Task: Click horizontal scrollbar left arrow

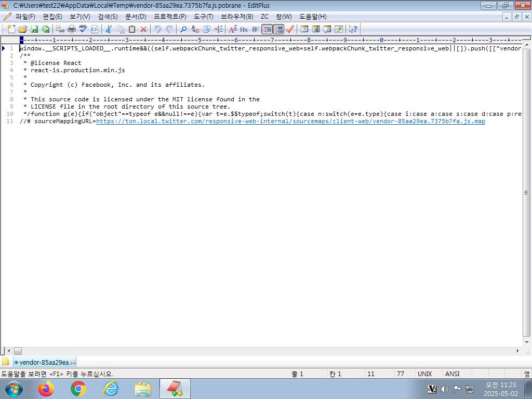Action: (x=9, y=351)
